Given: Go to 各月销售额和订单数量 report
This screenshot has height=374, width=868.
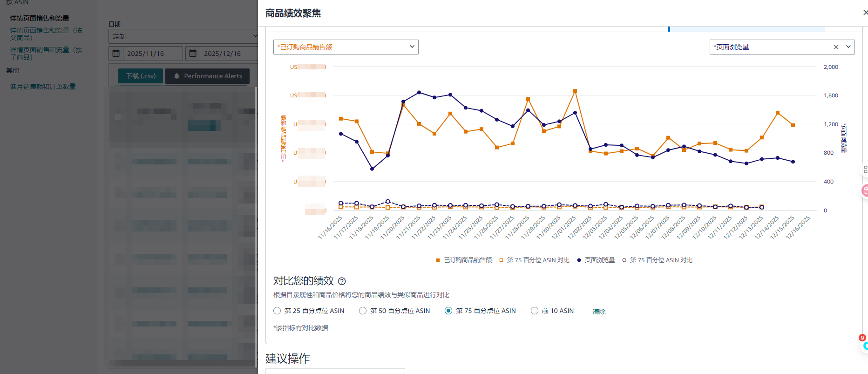Looking at the screenshot, I should click(43, 87).
